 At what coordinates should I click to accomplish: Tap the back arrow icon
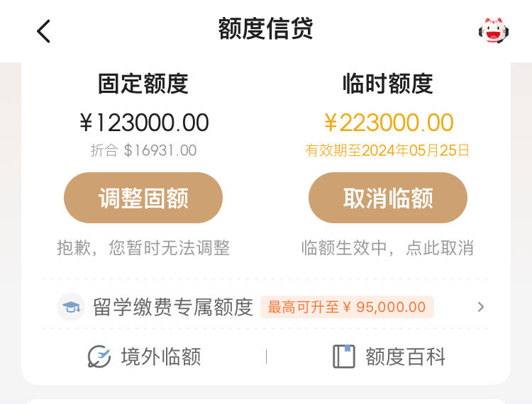click(43, 31)
